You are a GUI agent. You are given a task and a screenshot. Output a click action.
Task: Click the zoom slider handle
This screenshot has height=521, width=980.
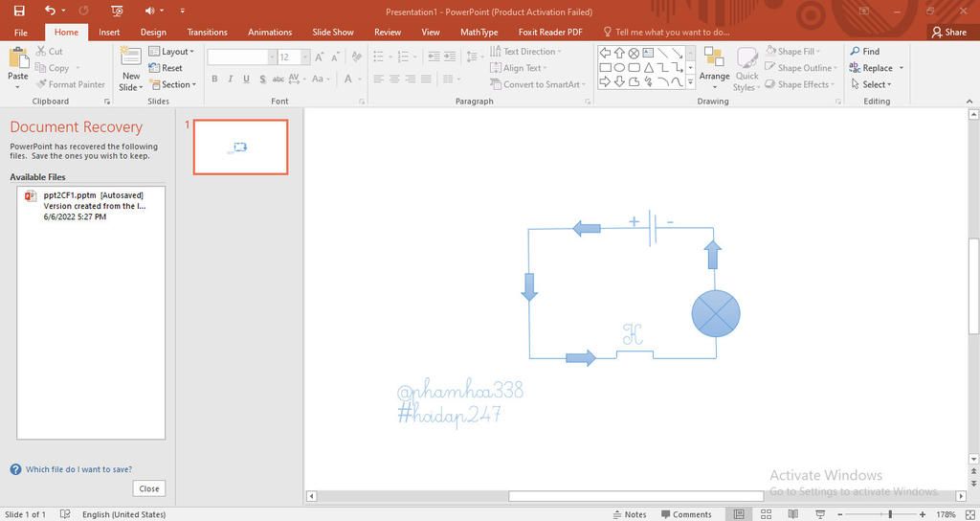point(890,514)
